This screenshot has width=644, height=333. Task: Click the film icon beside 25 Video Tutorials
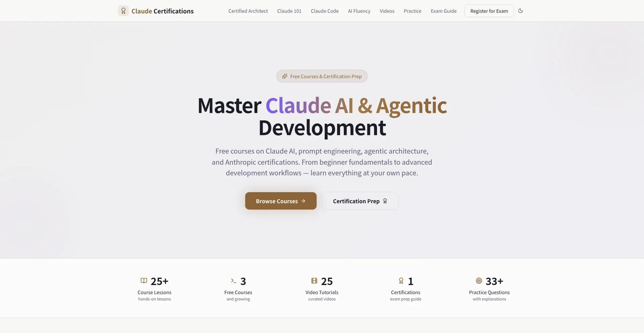point(314,281)
